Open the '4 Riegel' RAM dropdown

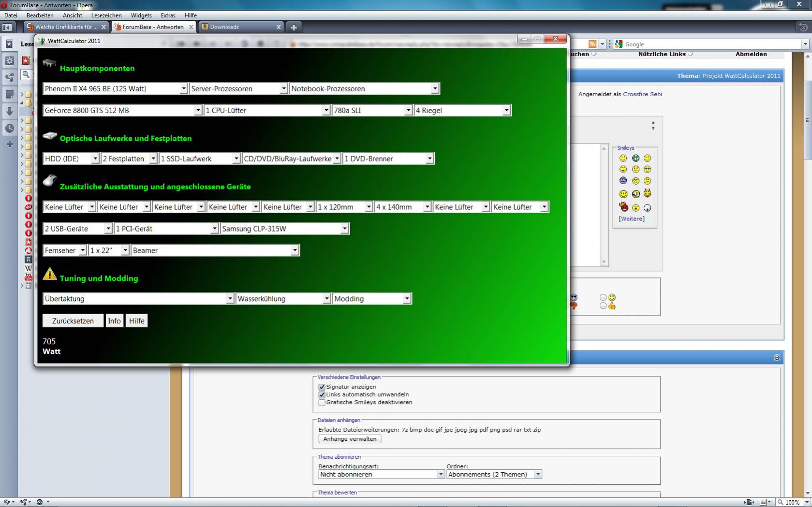462,110
